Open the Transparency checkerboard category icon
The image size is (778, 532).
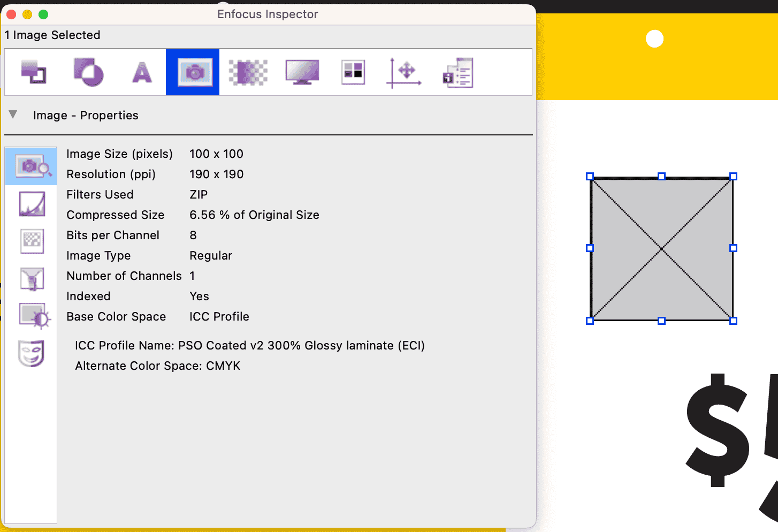pos(248,72)
